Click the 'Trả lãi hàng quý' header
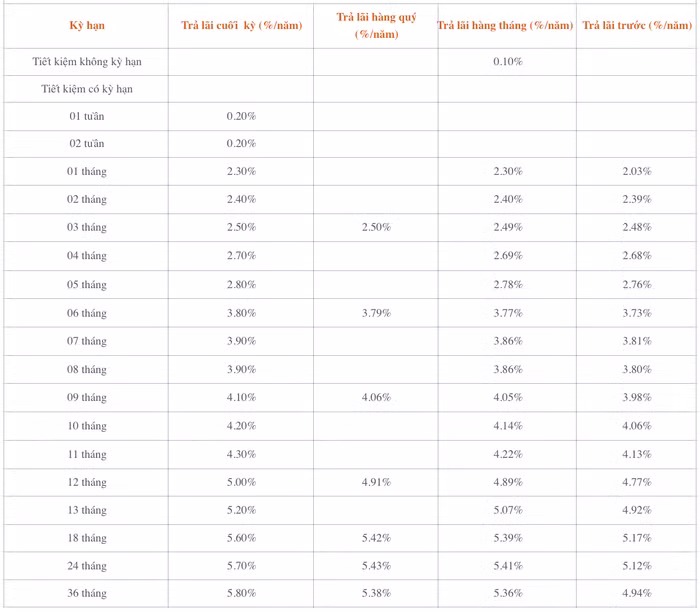This screenshot has height=612, width=700. click(x=376, y=25)
